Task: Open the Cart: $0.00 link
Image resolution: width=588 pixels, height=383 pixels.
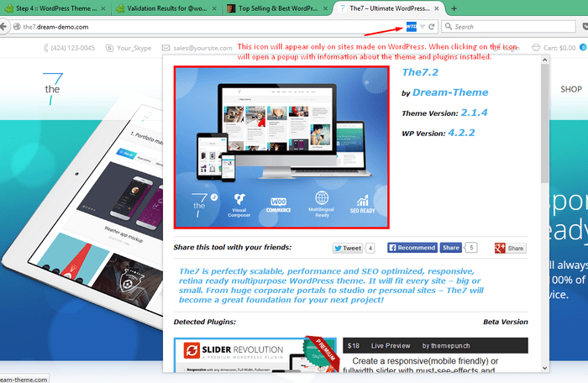Action: 559,48
